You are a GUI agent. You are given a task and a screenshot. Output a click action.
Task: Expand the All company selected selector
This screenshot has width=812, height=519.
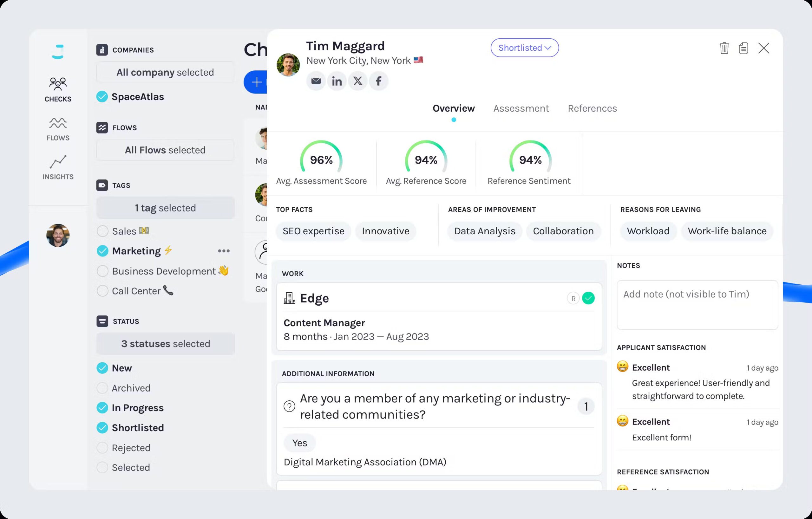165,73
